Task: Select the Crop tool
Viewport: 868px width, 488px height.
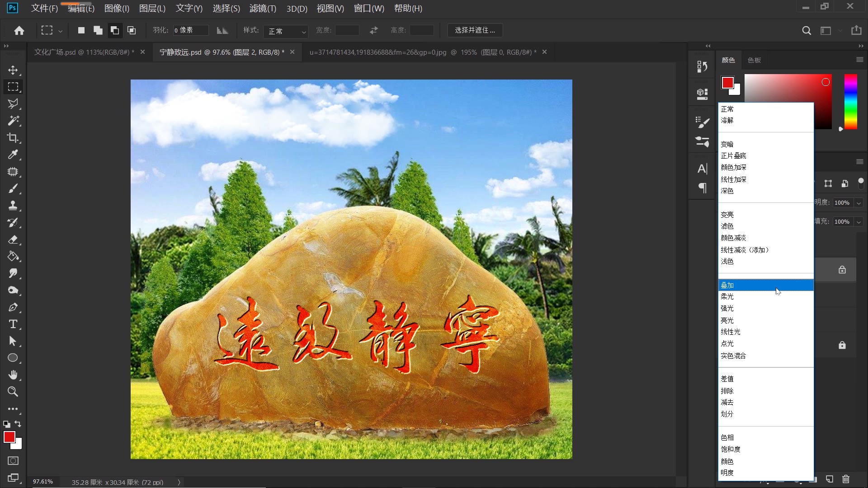Action: pyautogui.click(x=13, y=138)
